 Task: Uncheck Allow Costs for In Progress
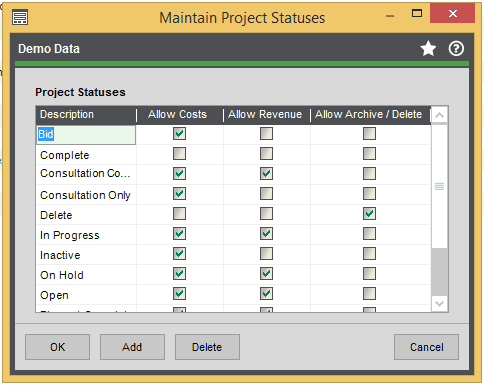click(x=179, y=234)
